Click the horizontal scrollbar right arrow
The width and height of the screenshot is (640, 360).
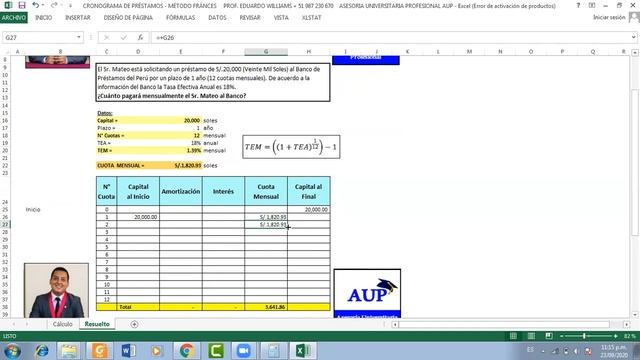pos(626,324)
